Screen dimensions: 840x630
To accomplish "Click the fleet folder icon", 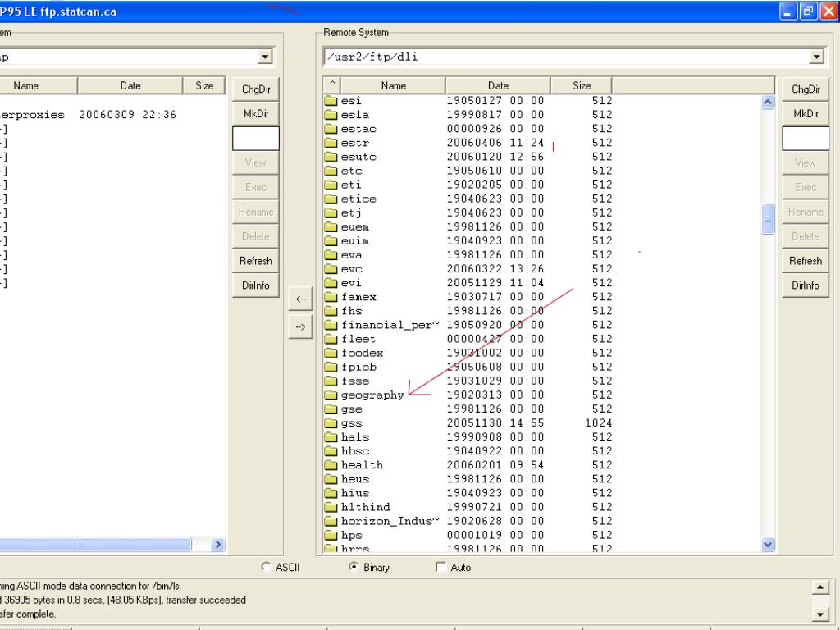I will [x=331, y=339].
